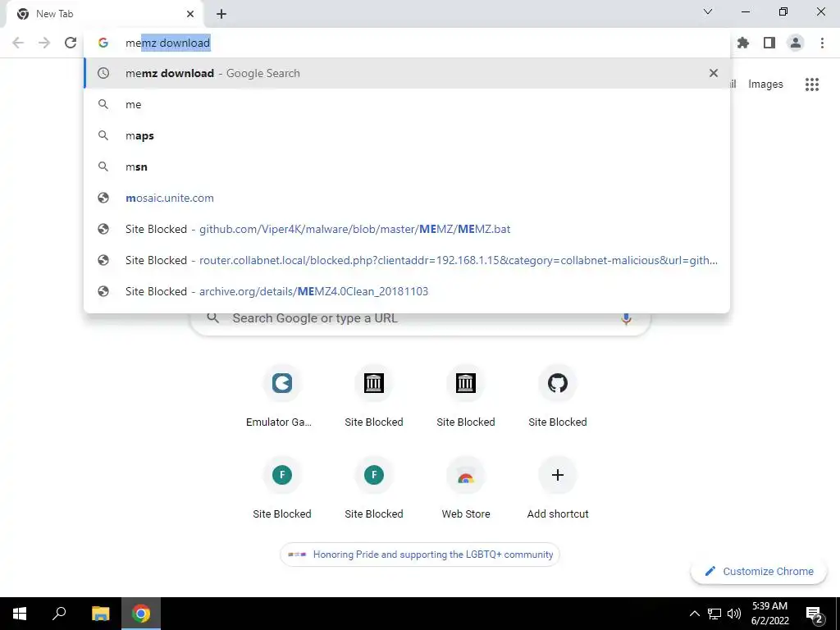
Task: Click Customize Chrome button
Action: (x=759, y=571)
